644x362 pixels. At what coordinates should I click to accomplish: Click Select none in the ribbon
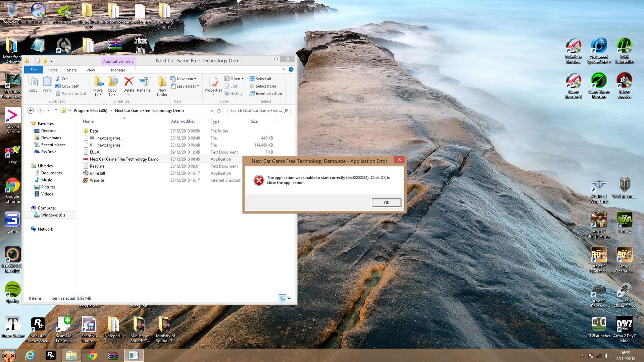(x=263, y=86)
